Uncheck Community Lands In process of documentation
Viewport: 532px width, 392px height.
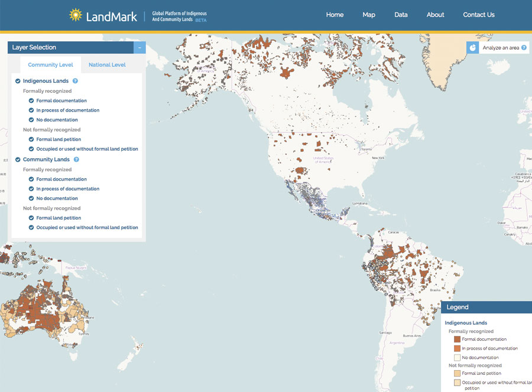pyautogui.click(x=31, y=189)
